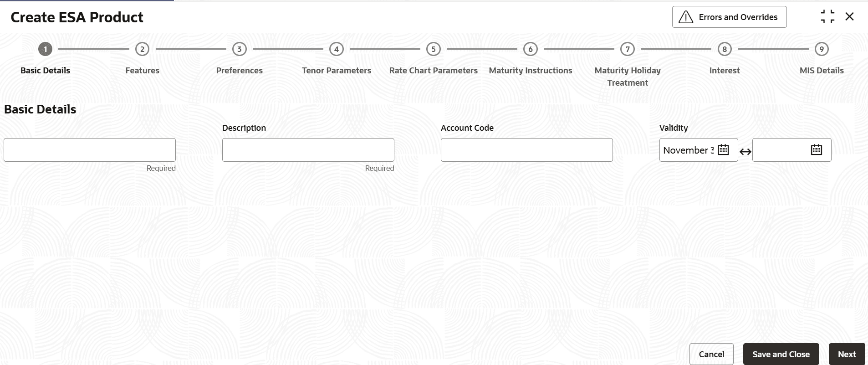Image resolution: width=868 pixels, height=365 pixels.
Task: Cancel the ESA product creation
Action: pyautogui.click(x=711, y=354)
